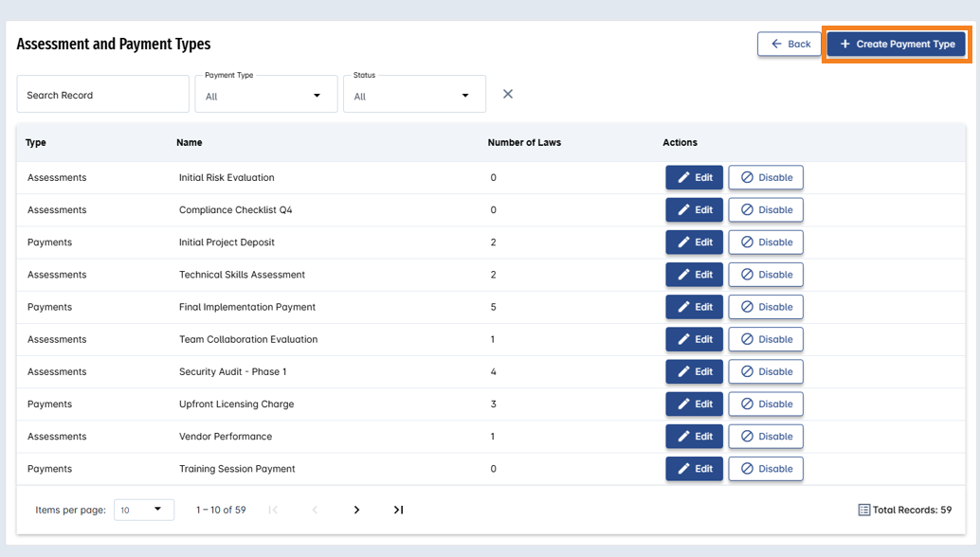Click the '1 – 10 of 59' range label
The image size is (980, 557).
(x=221, y=511)
